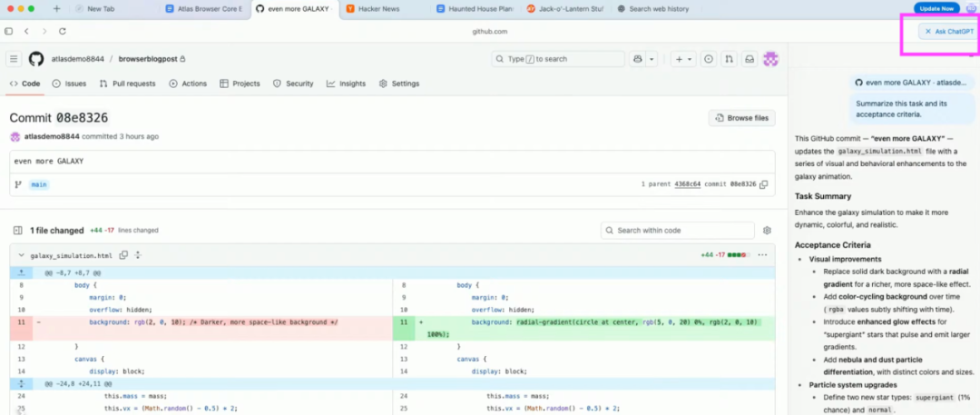Open parent commit 4368c64 link

tap(687, 184)
